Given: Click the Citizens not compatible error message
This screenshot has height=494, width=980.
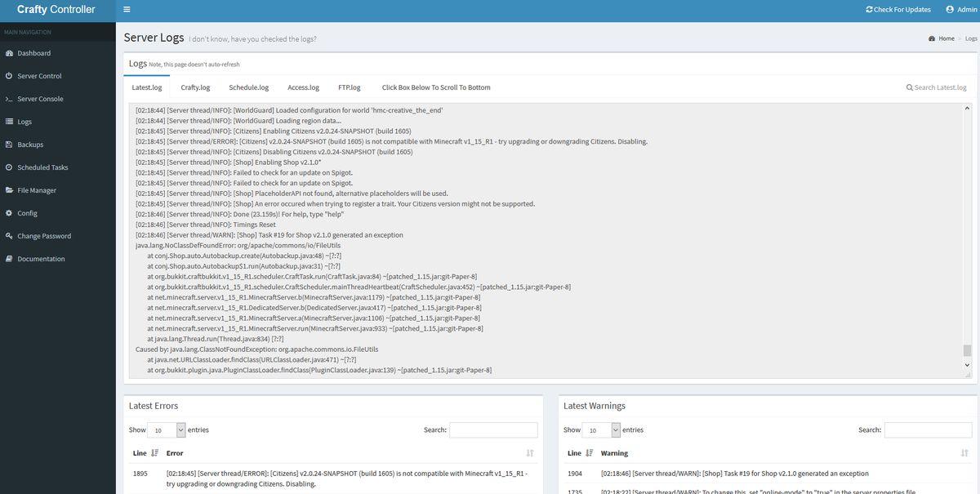Looking at the screenshot, I should (347, 478).
